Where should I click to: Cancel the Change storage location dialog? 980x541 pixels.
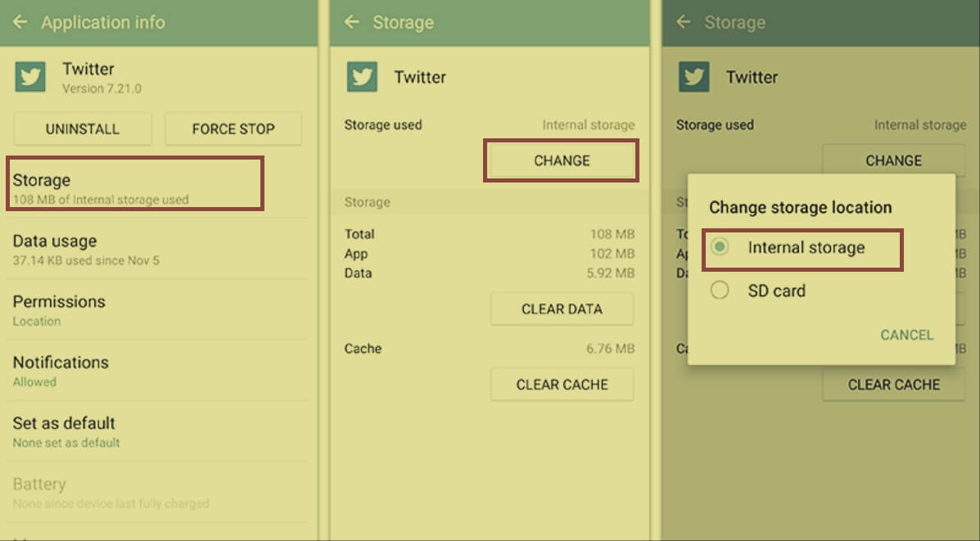point(907,335)
